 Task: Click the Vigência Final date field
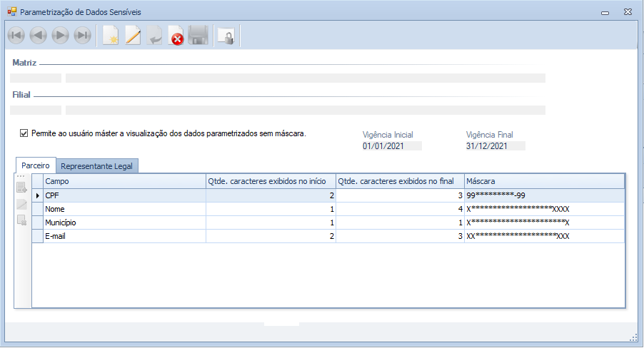pyautogui.click(x=495, y=146)
